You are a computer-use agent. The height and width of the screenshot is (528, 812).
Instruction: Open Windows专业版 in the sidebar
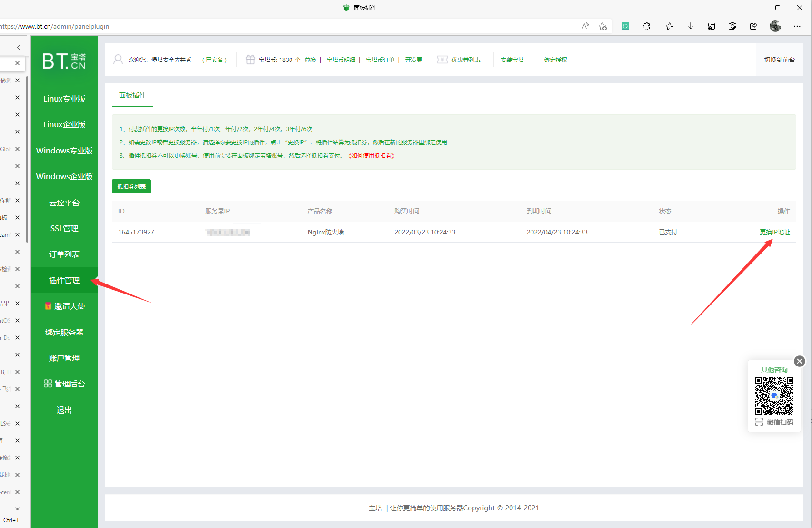[64, 151]
